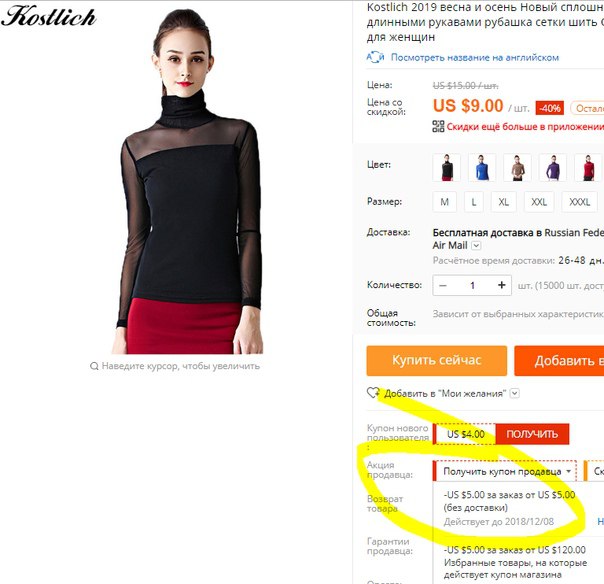
Task: Click the quantity input field
Action: (x=472, y=285)
